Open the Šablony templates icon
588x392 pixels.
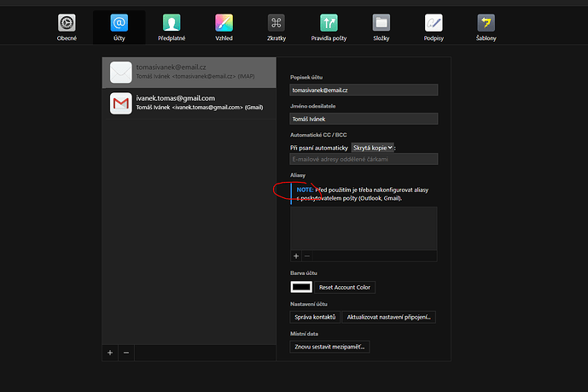pos(486,23)
